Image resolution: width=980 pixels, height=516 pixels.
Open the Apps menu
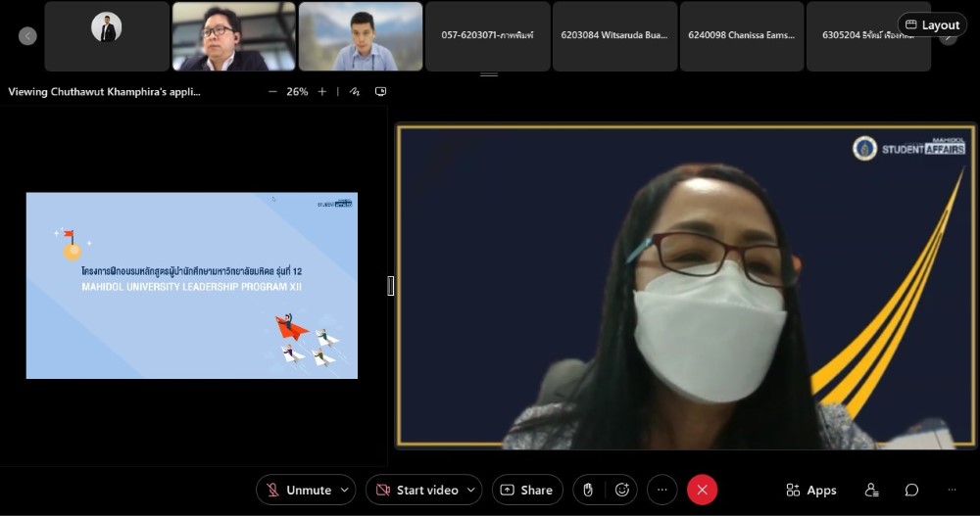click(x=811, y=490)
